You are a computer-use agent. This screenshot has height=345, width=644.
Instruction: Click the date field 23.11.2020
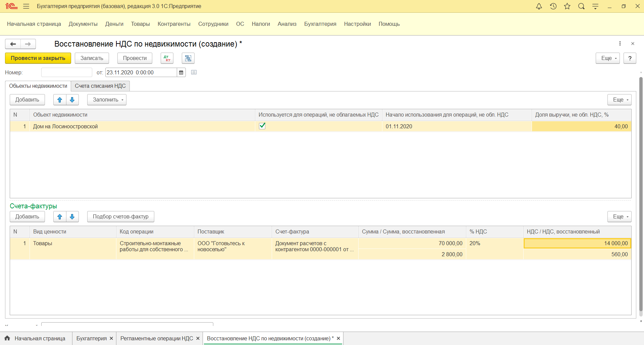pos(141,72)
